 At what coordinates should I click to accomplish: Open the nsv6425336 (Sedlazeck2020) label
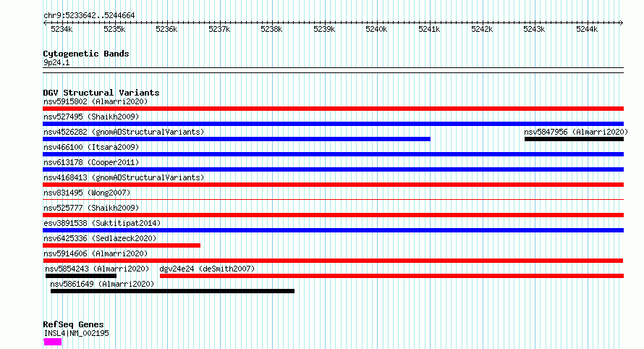point(100,238)
